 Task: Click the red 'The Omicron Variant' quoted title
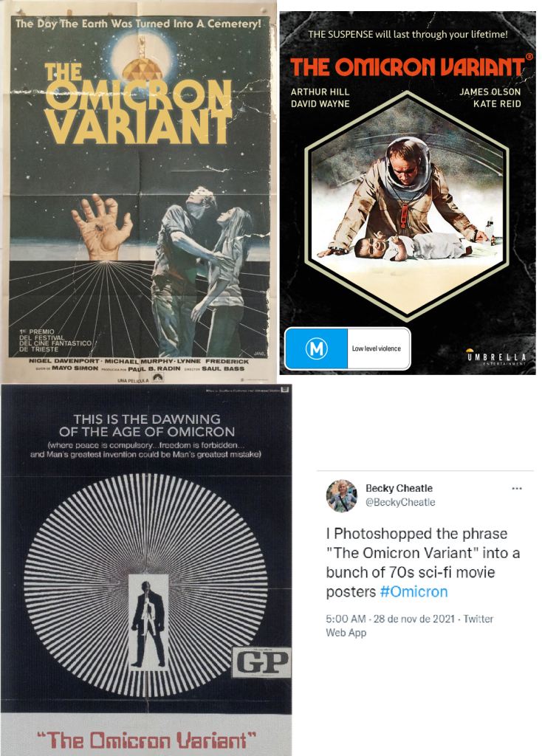(146, 740)
